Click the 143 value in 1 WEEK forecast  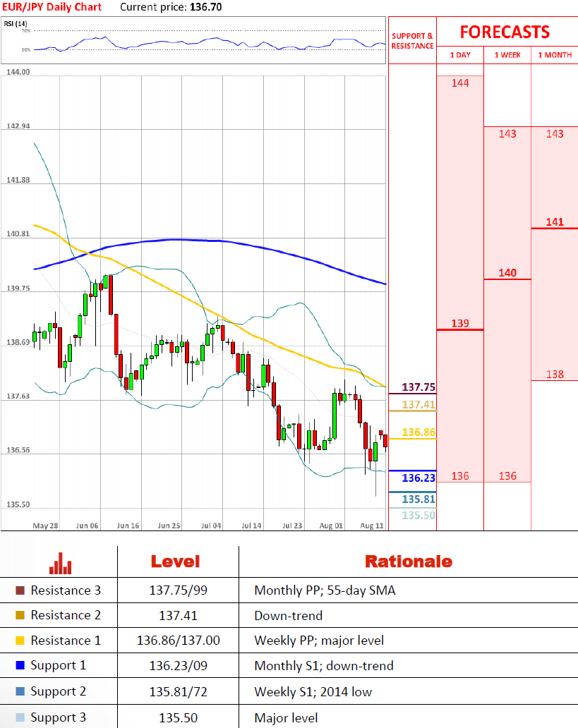pos(507,134)
